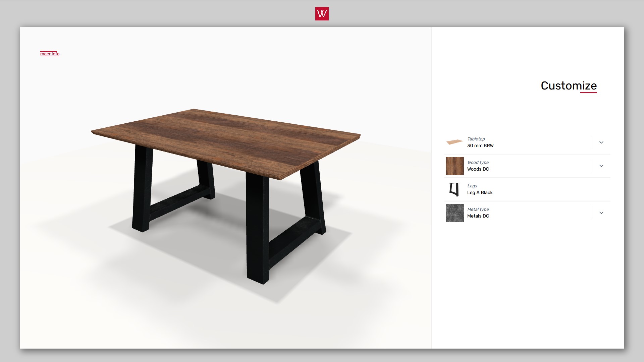Click the 'Tabletop' option label

pos(476,139)
